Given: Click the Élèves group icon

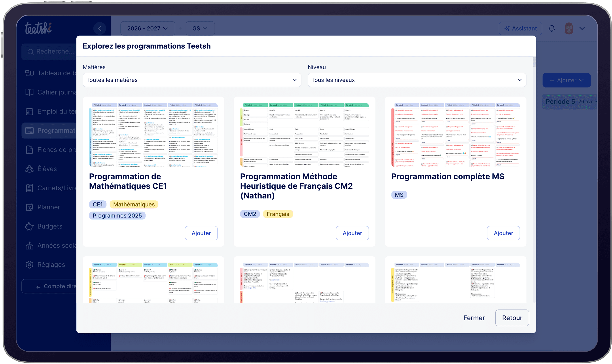Looking at the screenshot, I should click(29, 169).
